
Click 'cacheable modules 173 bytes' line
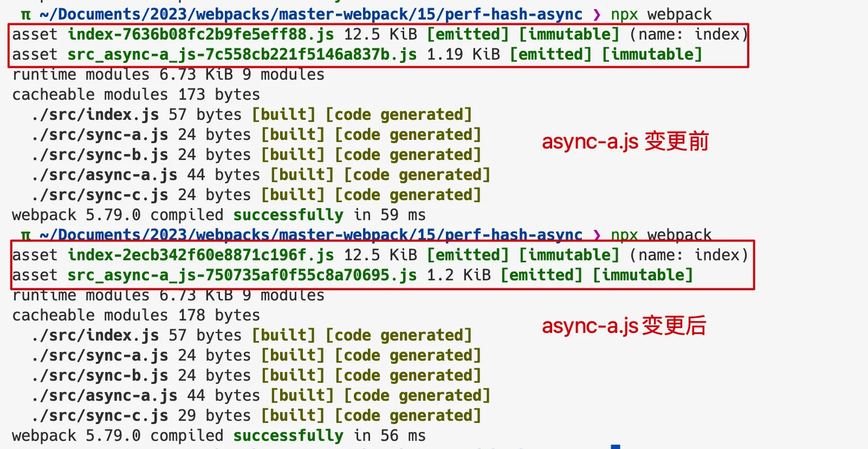pos(136,94)
